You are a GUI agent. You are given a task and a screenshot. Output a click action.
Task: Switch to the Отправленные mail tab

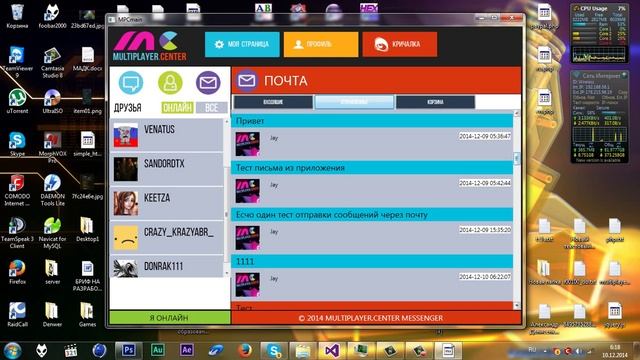pos(354,102)
